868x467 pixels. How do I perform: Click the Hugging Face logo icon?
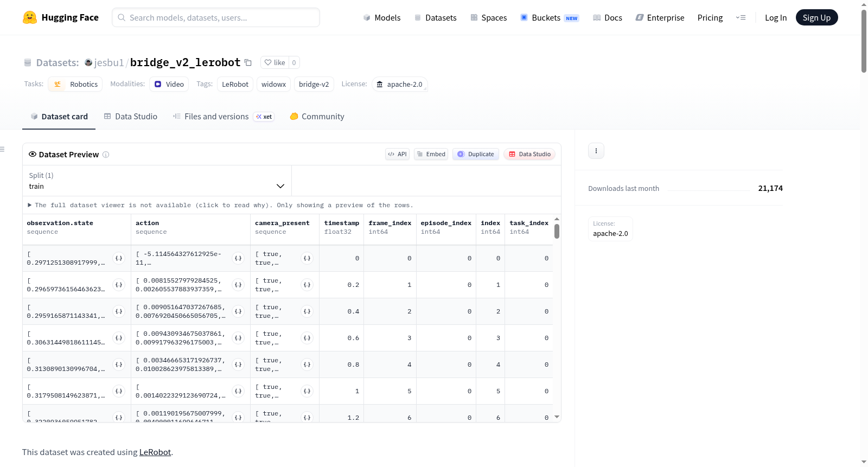[x=30, y=17]
